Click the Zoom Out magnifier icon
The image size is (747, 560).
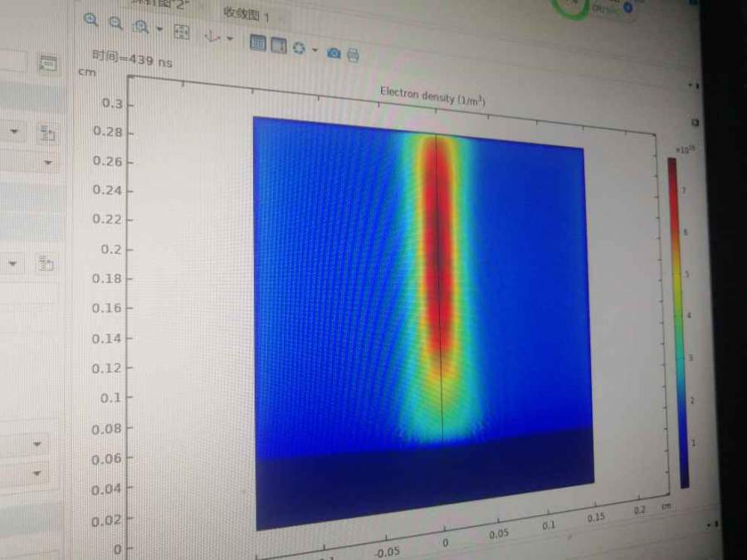[115, 23]
